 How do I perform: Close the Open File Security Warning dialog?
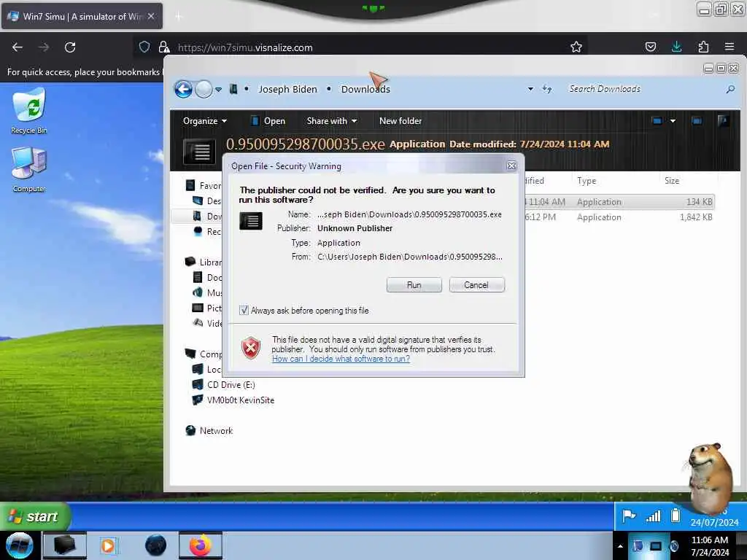point(511,166)
